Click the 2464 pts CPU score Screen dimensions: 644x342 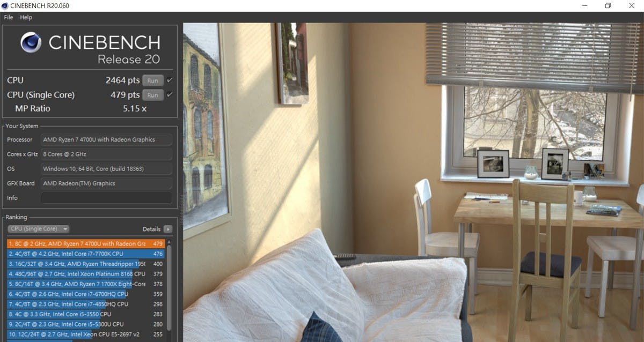(122, 80)
